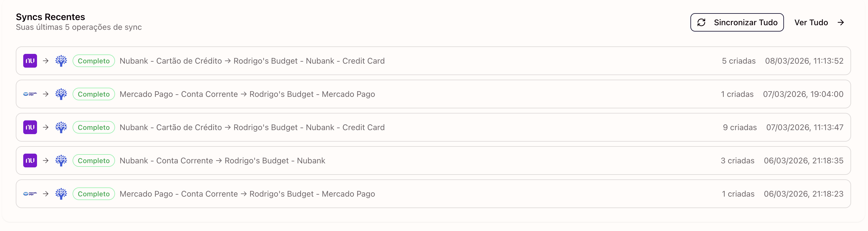This screenshot has height=231, width=868.
Task: Click the Ver Tudo arrow icon
Action: [x=841, y=23]
